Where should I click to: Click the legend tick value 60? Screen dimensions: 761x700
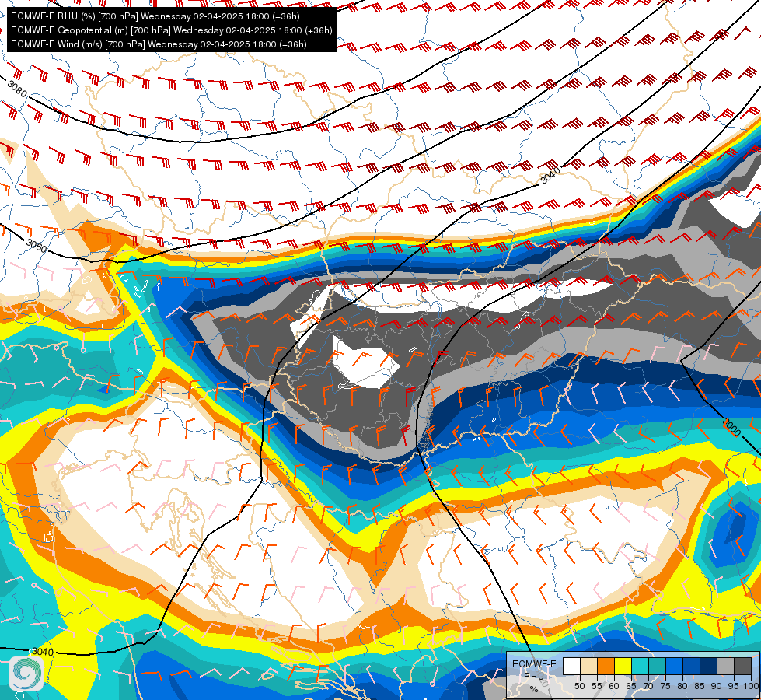click(x=614, y=686)
